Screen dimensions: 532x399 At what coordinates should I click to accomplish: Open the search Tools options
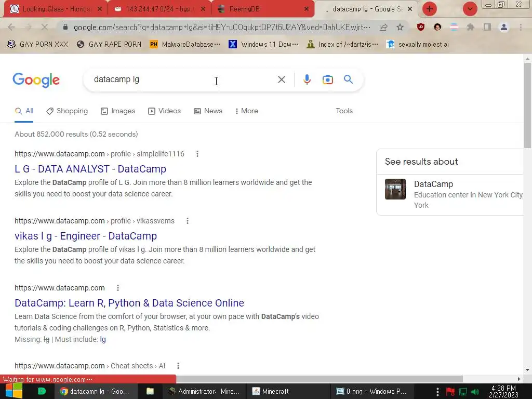click(344, 111)
